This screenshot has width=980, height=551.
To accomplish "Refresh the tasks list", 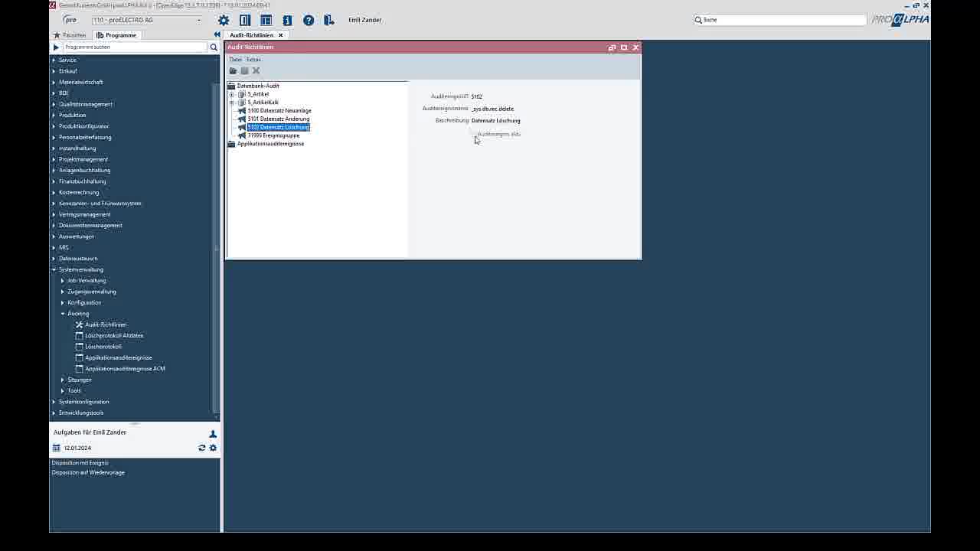I will coord(202,448).
